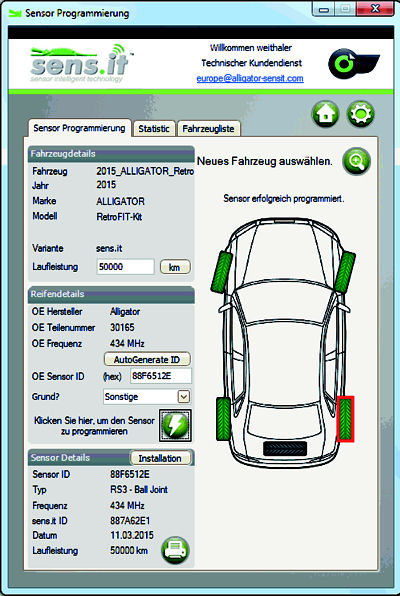The height and width of the screenshot is (596, 400).
Task: Click the vehicle name 2015_ALLIGATOR_Retro
Action: tap(145, 171)
